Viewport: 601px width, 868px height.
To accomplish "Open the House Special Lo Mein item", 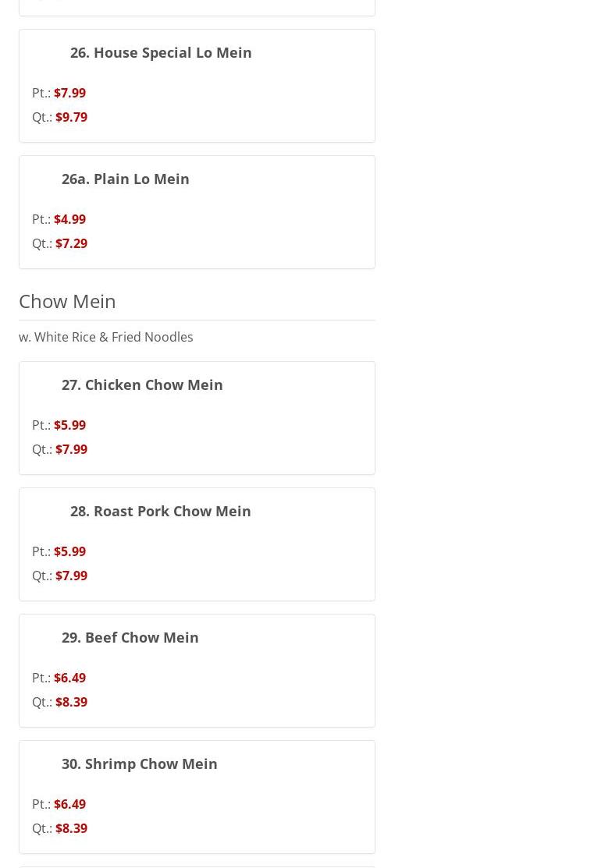I will coord(161,52).
